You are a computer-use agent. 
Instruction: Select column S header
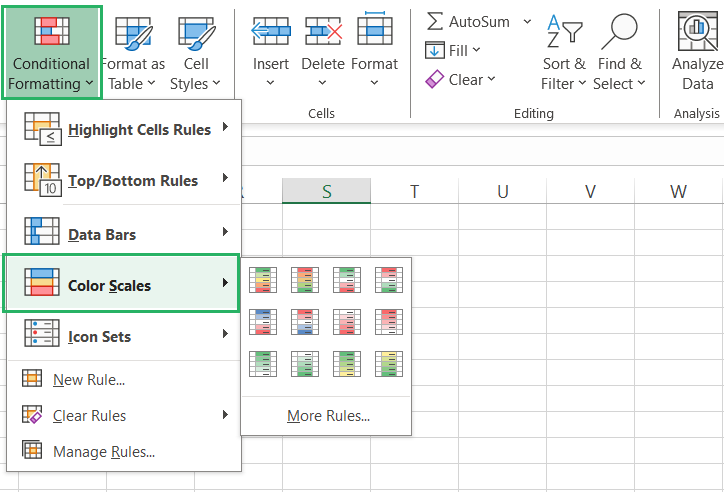click(x=326, y=191)
